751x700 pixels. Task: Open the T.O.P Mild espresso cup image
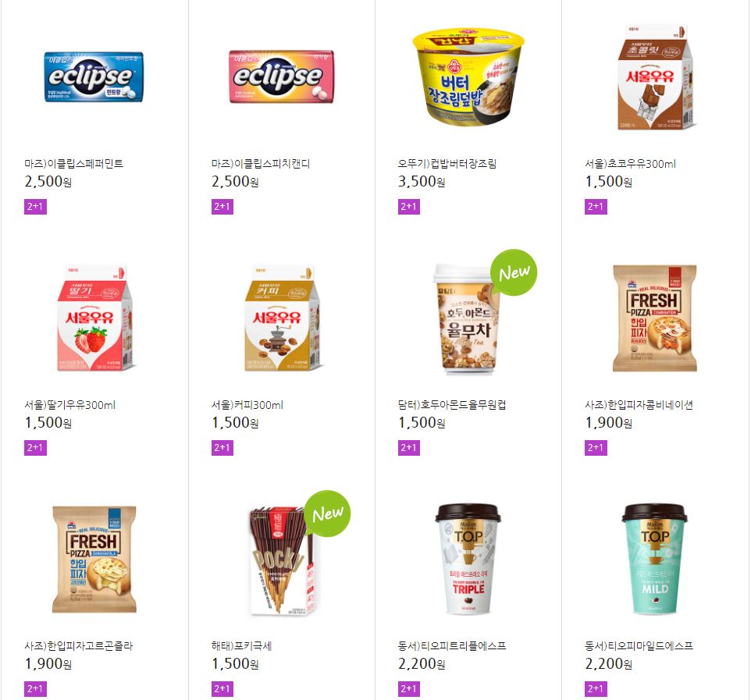coord(655,559)
